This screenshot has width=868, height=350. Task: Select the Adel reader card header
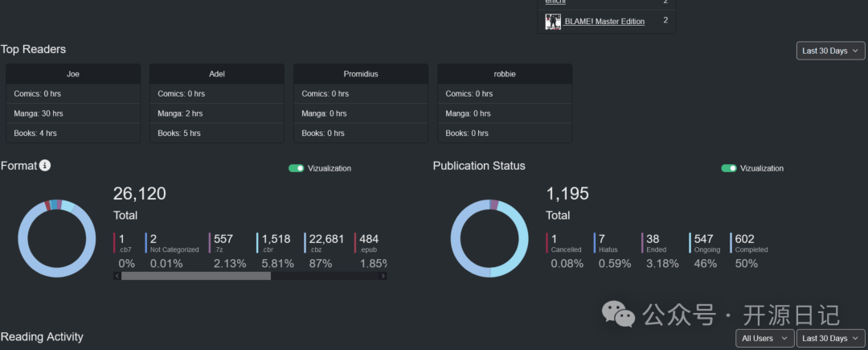(217, 74)
